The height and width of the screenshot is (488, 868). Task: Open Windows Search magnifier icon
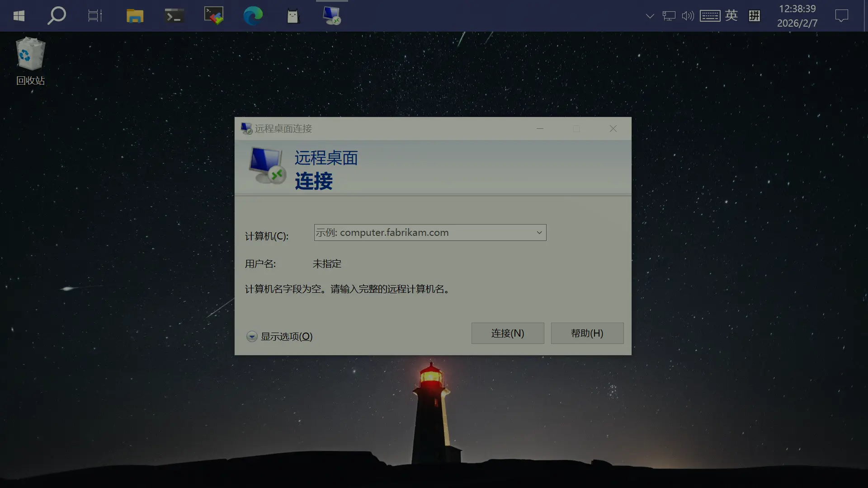[57, 15]
